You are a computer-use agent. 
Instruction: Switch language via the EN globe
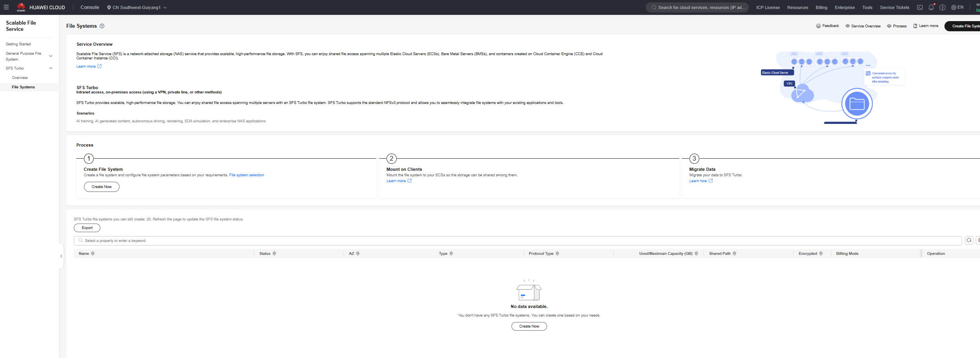(x=957, y=7)
